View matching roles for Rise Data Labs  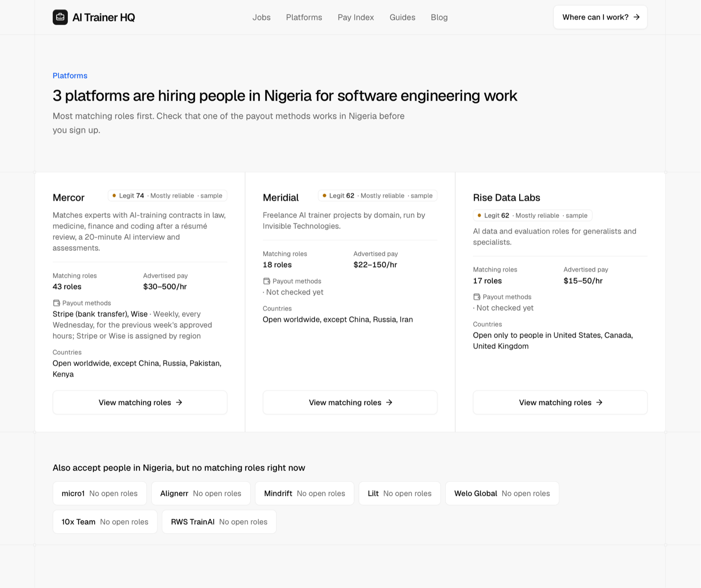click(560, 402)
